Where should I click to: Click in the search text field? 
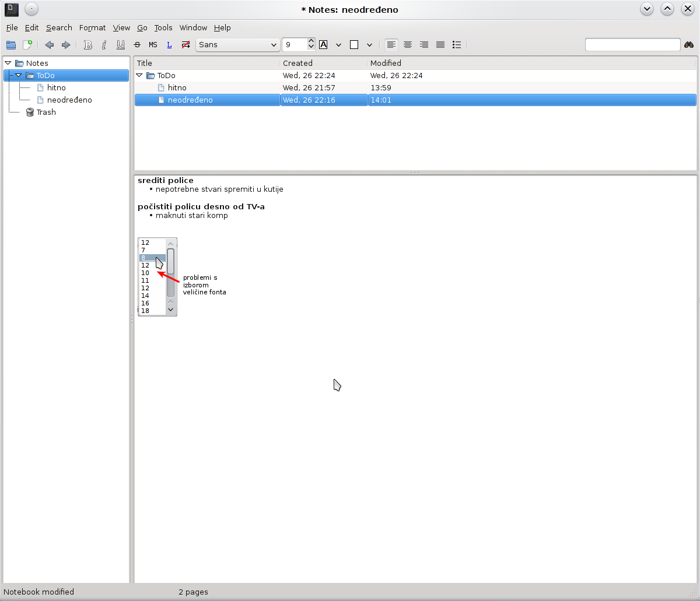point(632,45)
